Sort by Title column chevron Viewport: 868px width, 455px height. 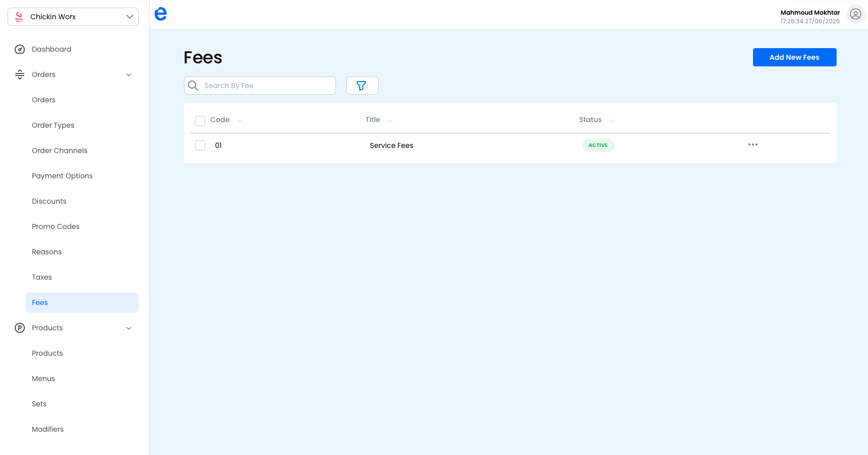pyautogui.click(x=390, y=121)
